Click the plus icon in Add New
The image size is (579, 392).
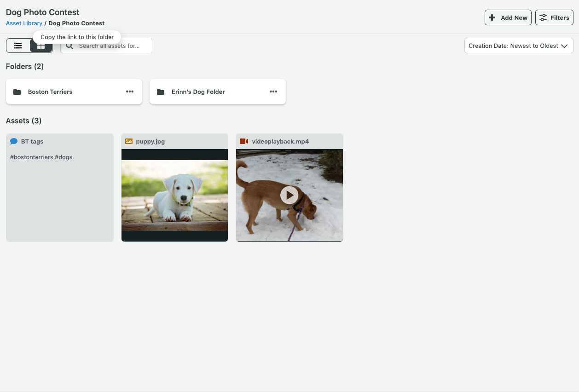coord(492,17)
